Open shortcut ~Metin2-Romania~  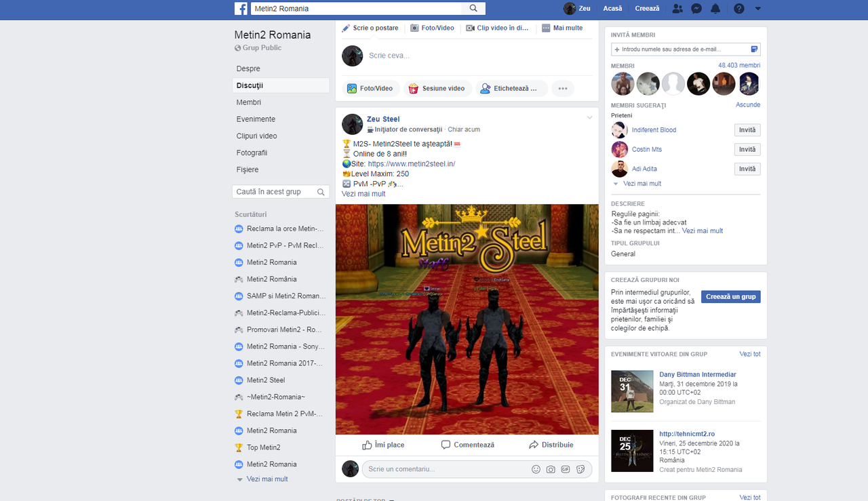point(276,397)
